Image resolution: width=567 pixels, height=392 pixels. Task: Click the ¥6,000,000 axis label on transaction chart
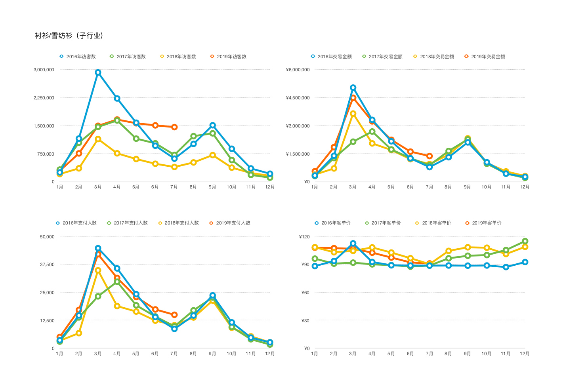point(298,70)
